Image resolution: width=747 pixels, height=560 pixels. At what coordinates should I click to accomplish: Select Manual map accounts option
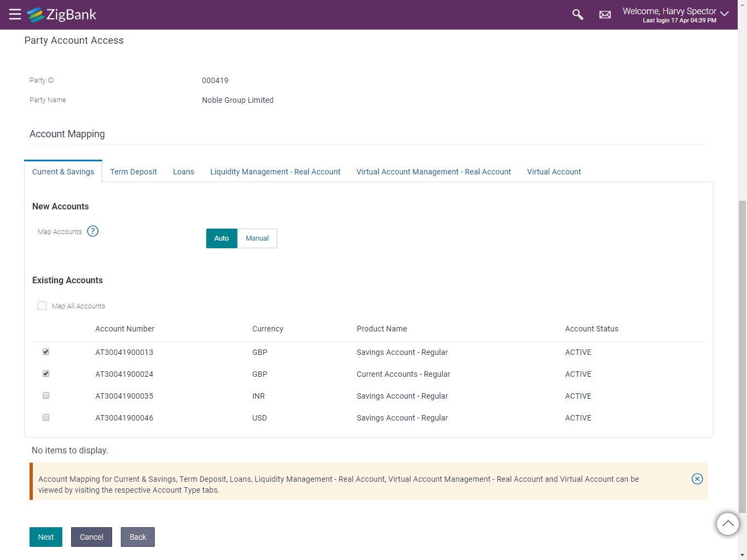click(257, 238)
